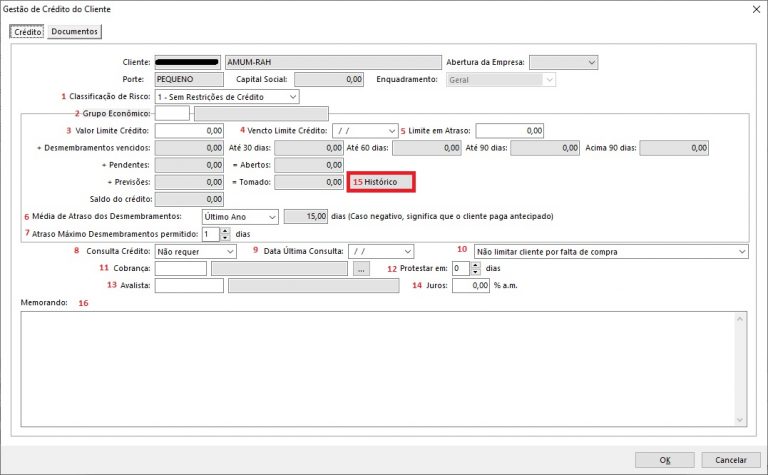768x475 pixels.
Task: Click the Desmembramentos vencidos value
Action: pyautogui.click(x=189, y=148)
